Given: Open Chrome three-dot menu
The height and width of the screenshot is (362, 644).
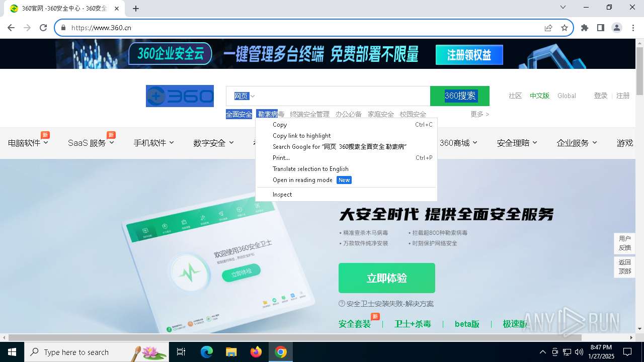Looking at the screenshot, I should pyautogui.click(x=633, y=28).
